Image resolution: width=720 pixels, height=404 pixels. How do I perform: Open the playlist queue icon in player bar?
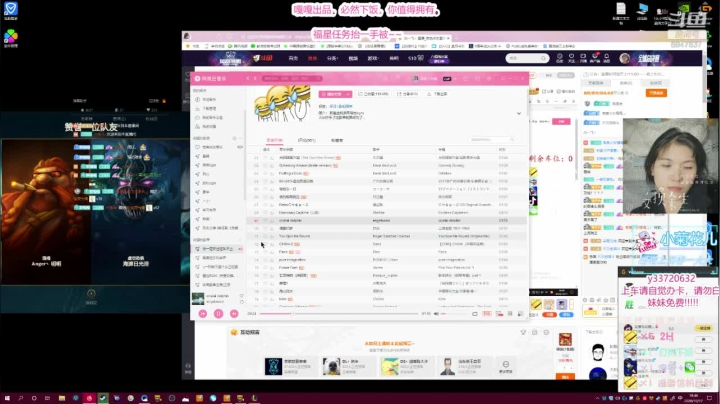click(520, 314)
